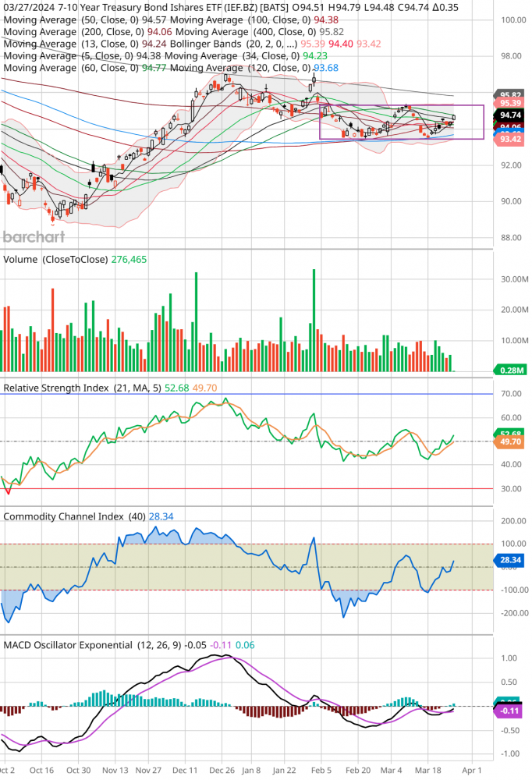Select the purple rectangle annotation on the price chart
Image resolution: width=532 pixels, height=780 pixels.
click(x=402, y=105)
